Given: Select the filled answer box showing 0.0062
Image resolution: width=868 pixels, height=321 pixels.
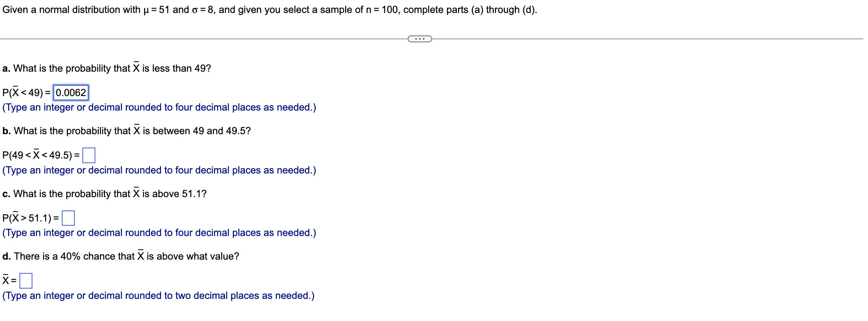Looking at the screenshot, I should point(71,92).
